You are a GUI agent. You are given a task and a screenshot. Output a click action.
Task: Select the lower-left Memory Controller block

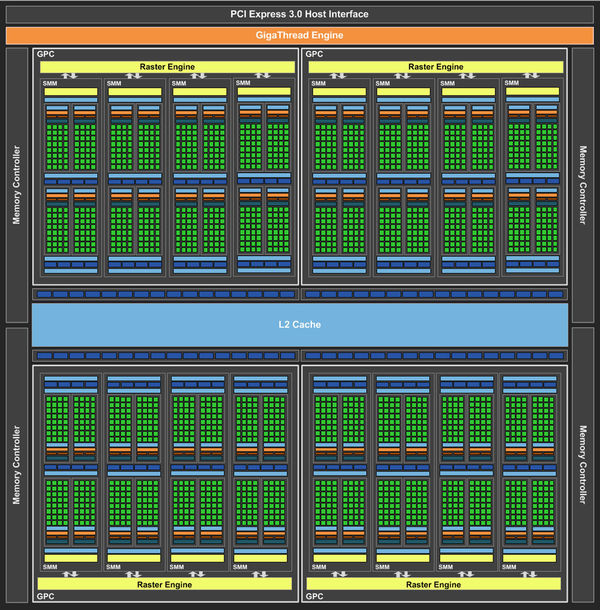[17, 463]
